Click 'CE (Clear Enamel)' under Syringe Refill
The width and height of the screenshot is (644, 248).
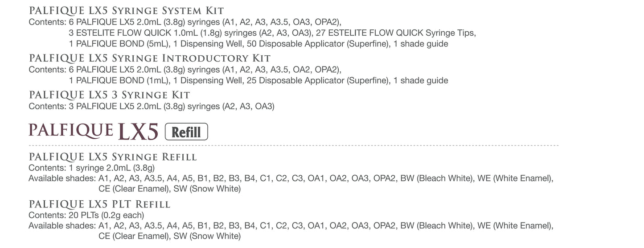pyautogui.click(x=133, y=189)
